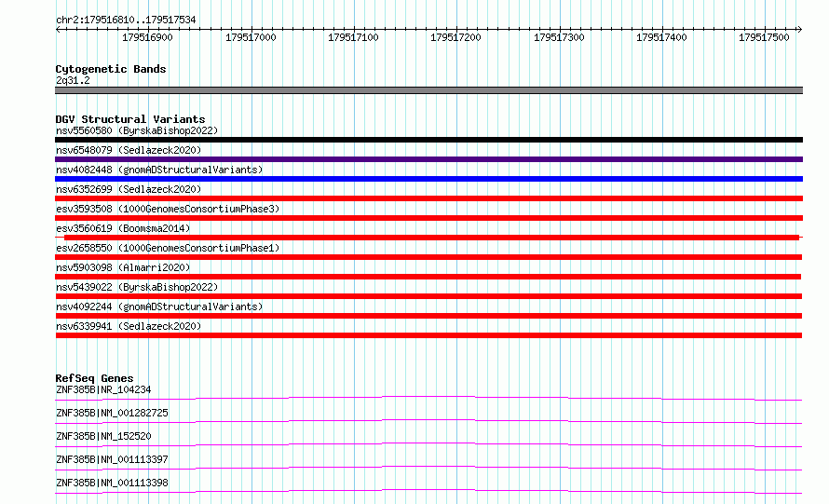Open the DGV Structural Variants track heading

pos(130,119)
